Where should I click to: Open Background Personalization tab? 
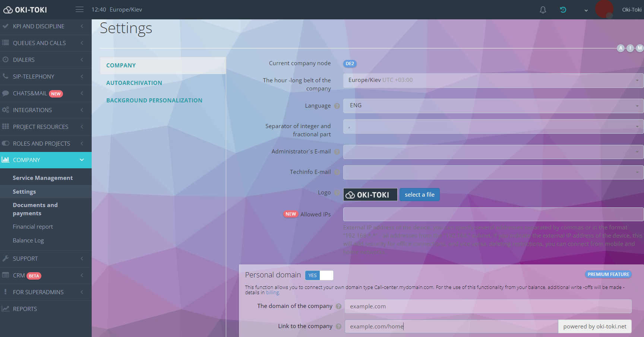click(x=154, y=101)
